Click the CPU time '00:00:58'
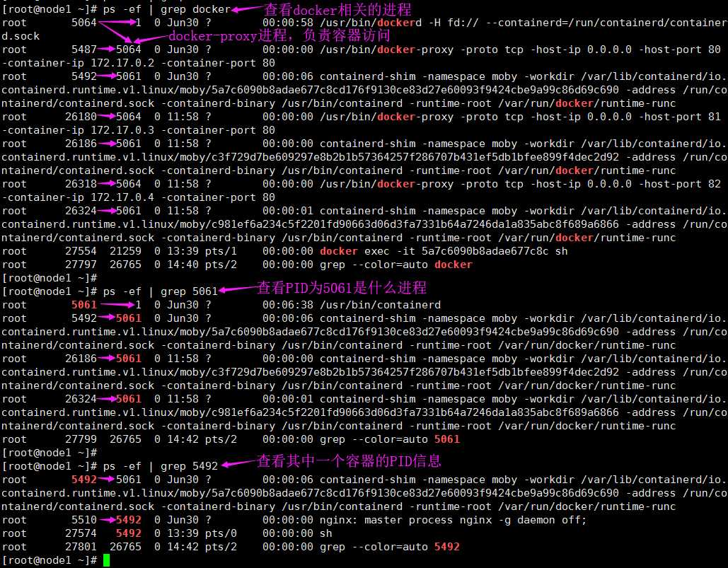Image resolution: width=728 pixels, height=568 pixels. 288,23
